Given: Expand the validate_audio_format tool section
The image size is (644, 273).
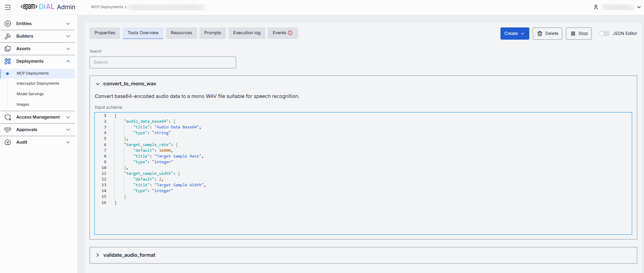Looking at the screenshot, I should [98, 255].
